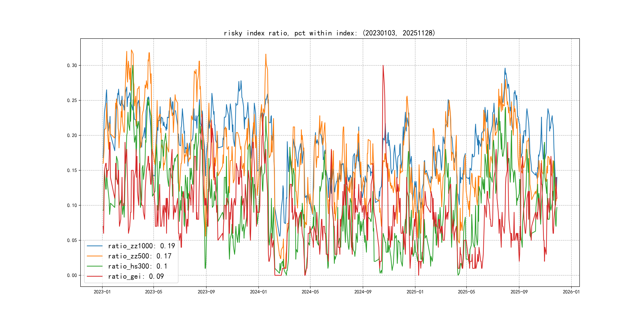Screen dimensions: 644x322
Task: Click the orange ratio_zz500 legend line
Action: 94,256
